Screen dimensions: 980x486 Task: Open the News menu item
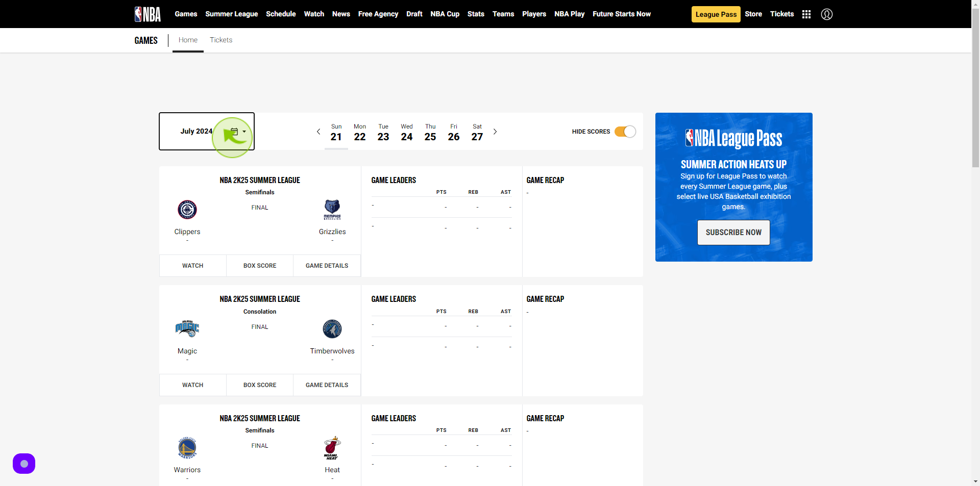point(341,14)
